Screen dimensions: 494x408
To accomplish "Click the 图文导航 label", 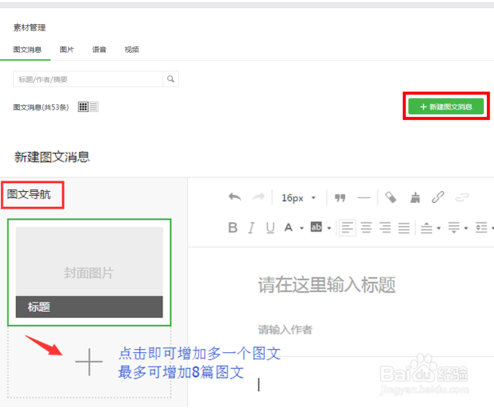I will [x=29, y=194].
